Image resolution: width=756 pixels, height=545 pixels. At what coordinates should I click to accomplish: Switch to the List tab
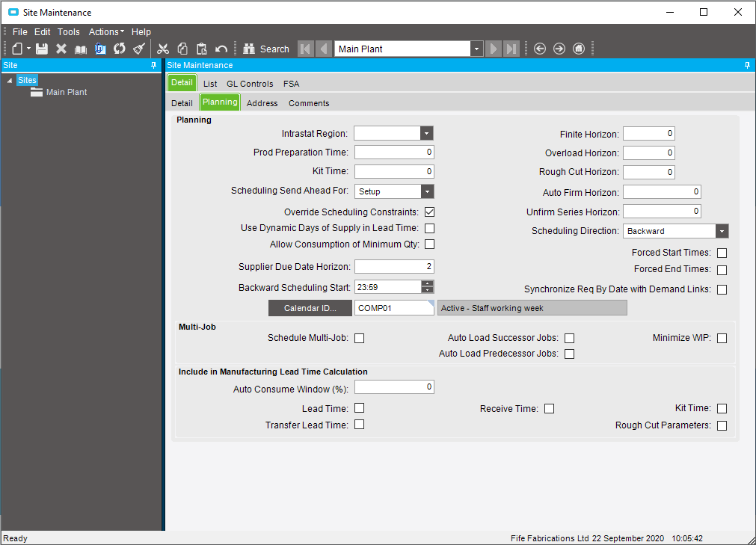tap(210, 84)
